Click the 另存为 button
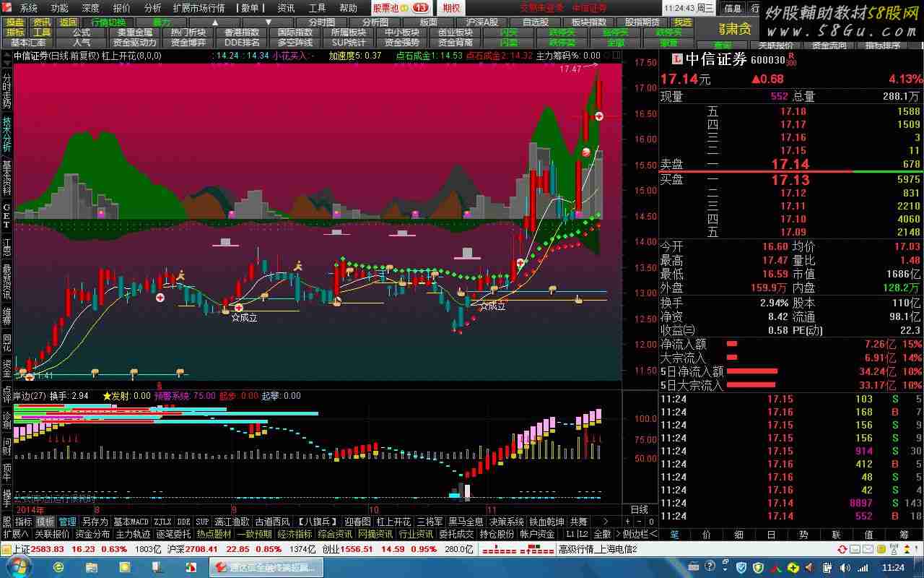This screenshot has height=578, width=924. 95,522
